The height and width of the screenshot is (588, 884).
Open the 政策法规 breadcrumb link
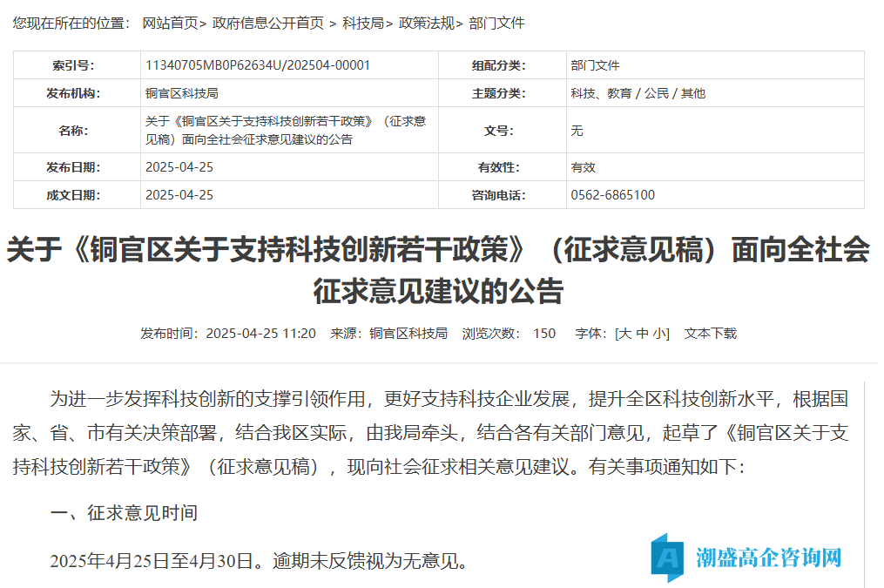click(426, 24)
